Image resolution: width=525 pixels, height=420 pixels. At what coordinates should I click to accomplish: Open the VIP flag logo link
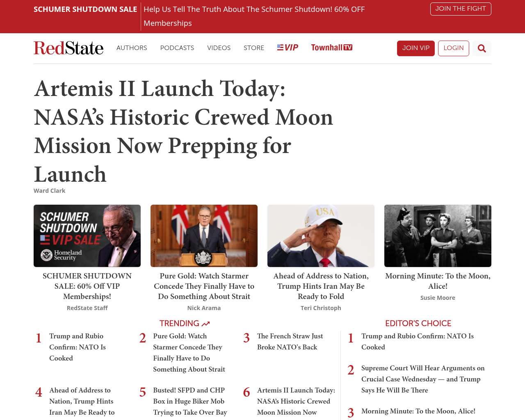click(x=288, y=48)
